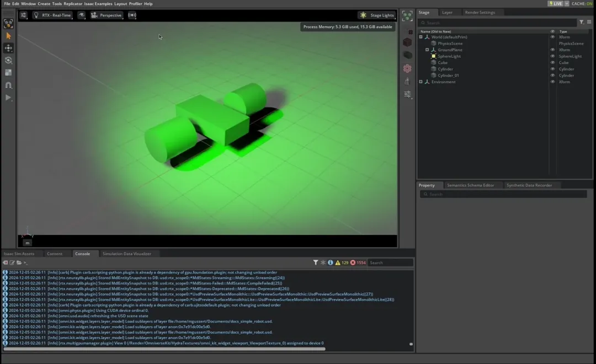Activate the Rotate tool
Image resolution: width=596 pixels, height=364 pixels.
coord(8,60)
